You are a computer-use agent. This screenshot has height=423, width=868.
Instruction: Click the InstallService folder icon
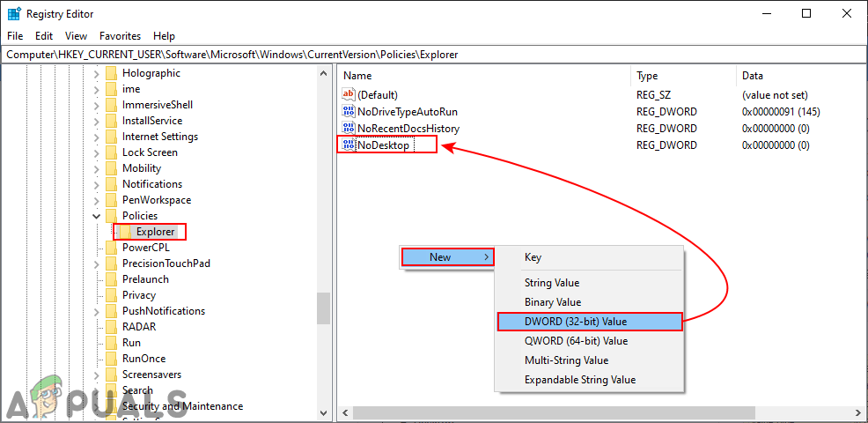point(112,121)
